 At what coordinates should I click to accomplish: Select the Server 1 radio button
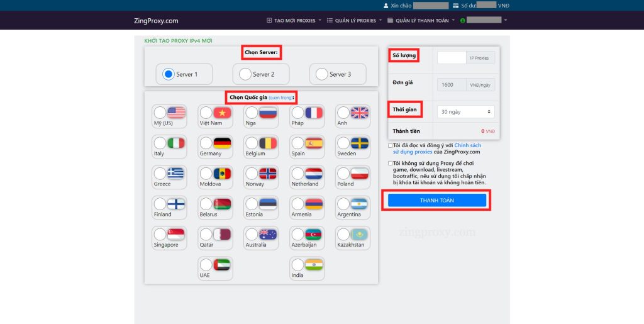(168, 74)
